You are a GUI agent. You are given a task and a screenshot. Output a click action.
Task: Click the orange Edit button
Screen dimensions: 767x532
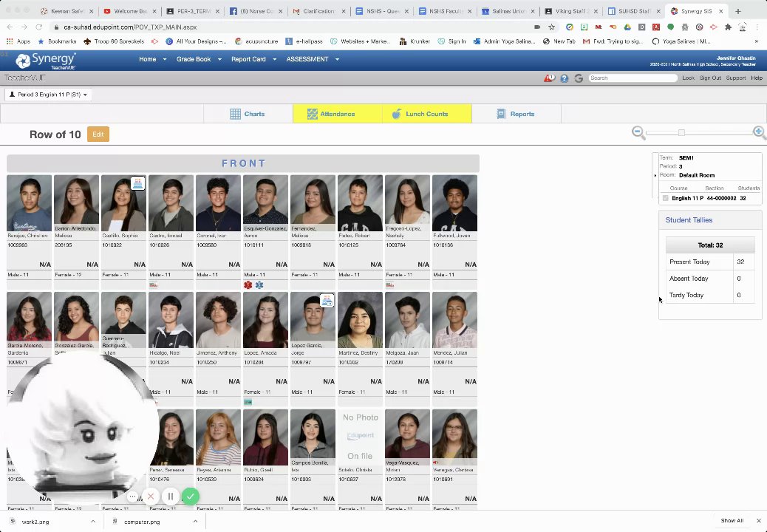[x=98, y=134]
